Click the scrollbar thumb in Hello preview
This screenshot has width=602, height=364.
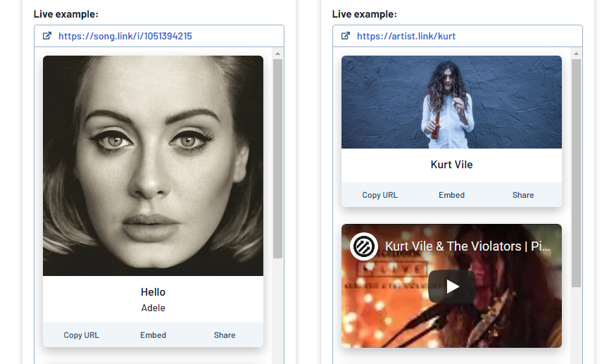click(277, 158)
